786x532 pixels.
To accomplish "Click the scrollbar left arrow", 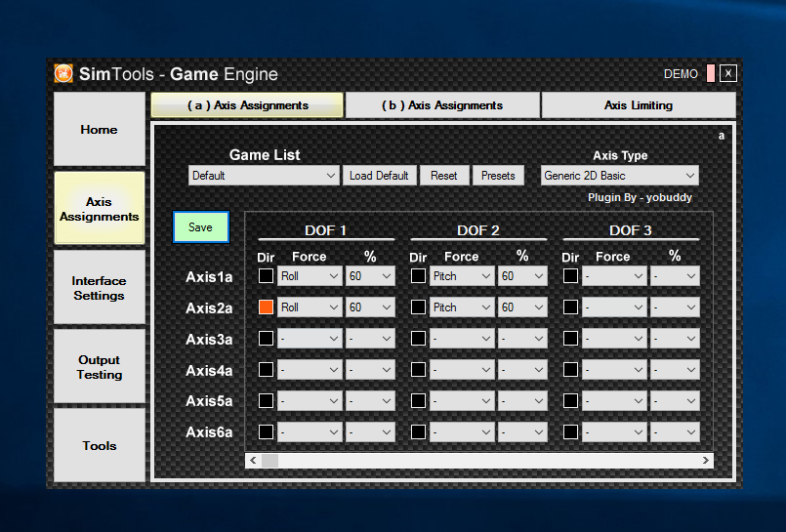I will click(x=253, y=461).
